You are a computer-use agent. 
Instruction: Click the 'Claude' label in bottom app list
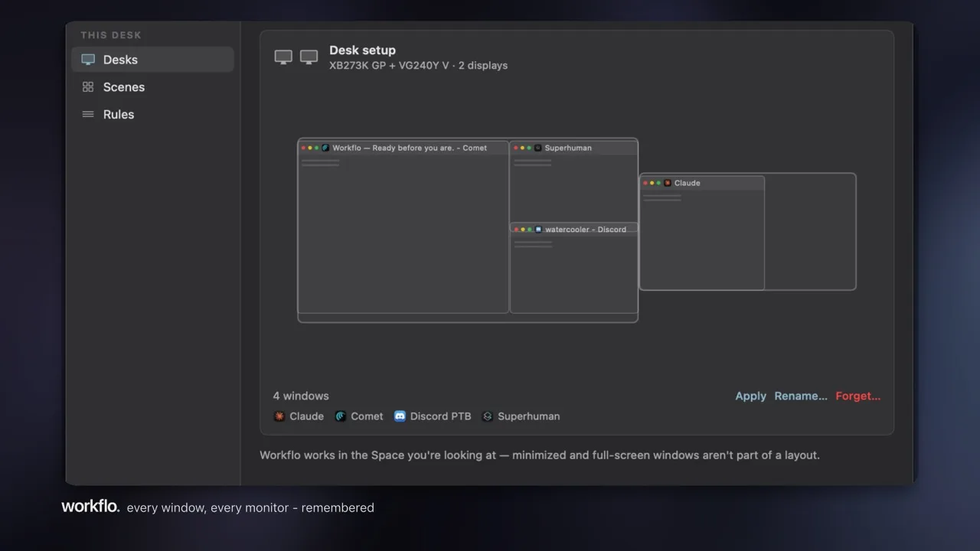pos(306,416)
